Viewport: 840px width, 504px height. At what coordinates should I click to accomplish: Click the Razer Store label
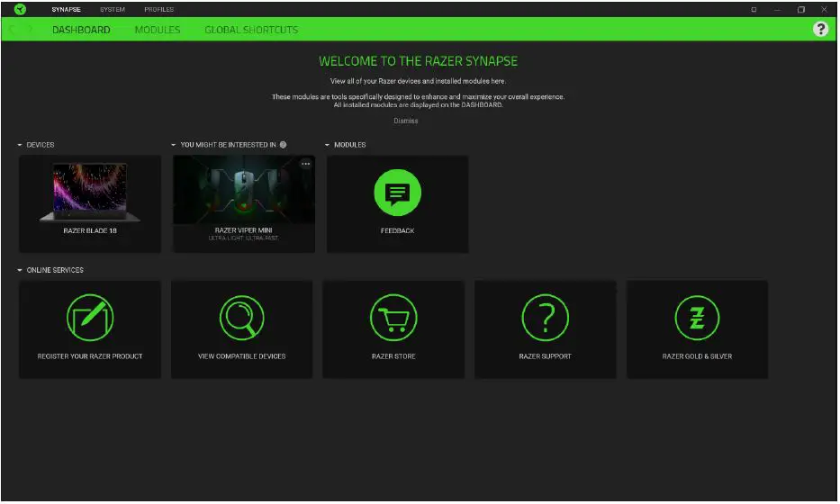(393, 356)
